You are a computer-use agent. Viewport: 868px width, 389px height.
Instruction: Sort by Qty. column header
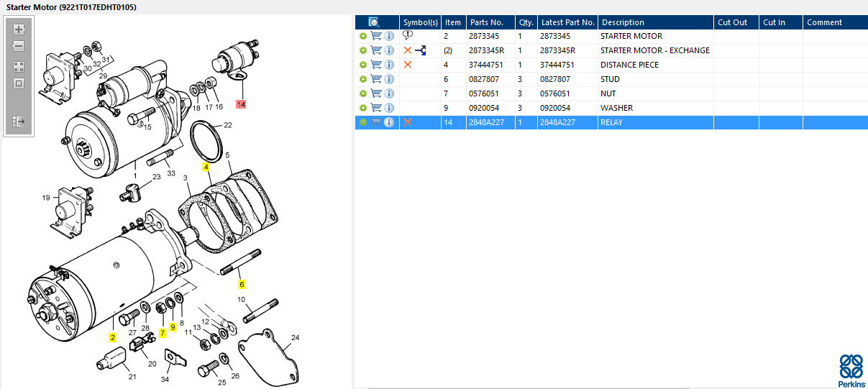[x=525, y=22]
